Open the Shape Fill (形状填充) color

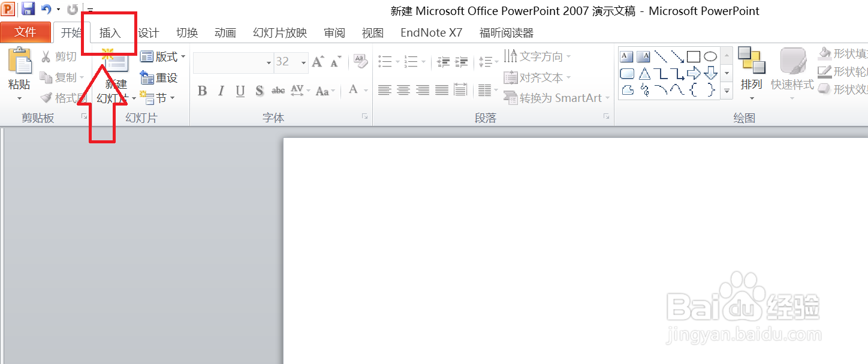tap(844, 55)
